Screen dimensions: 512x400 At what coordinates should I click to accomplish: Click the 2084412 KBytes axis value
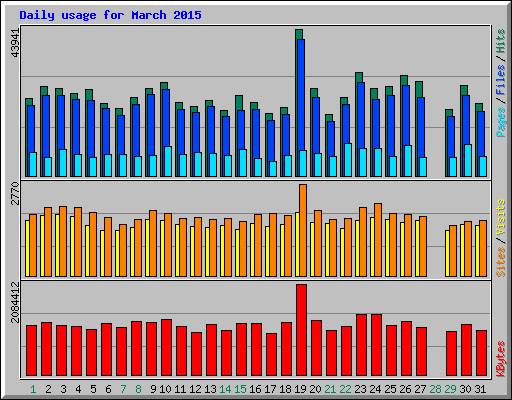coord(15,302)
